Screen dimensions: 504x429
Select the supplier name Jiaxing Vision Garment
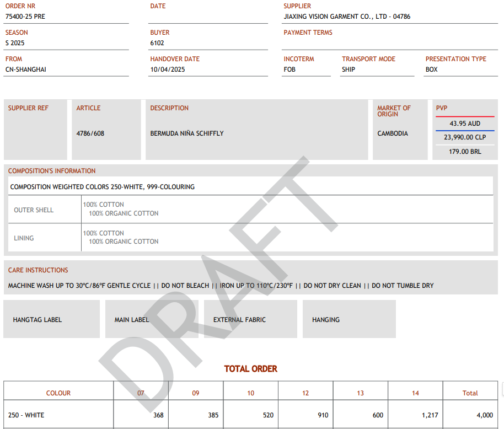(347, 17)
